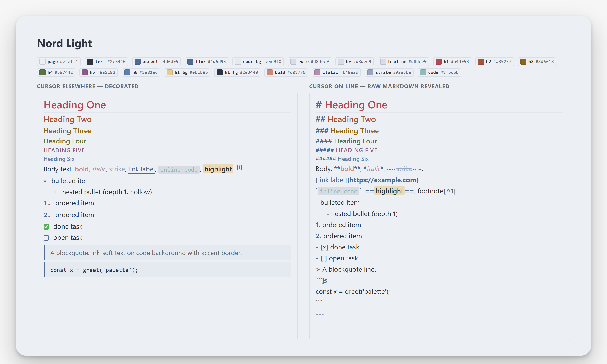Click the text #2e3440 color swatch
The height and width of the screenshot is (364, 607).
pos(106,61)
